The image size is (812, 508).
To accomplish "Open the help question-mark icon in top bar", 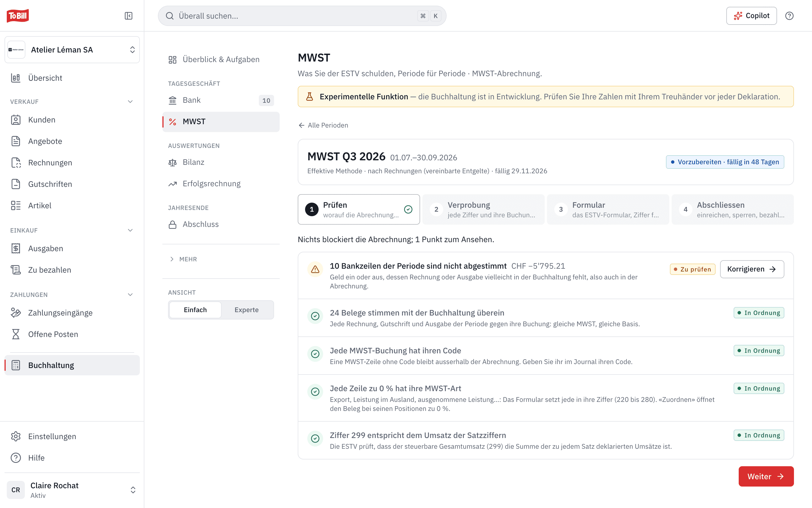I will (789, 16).
